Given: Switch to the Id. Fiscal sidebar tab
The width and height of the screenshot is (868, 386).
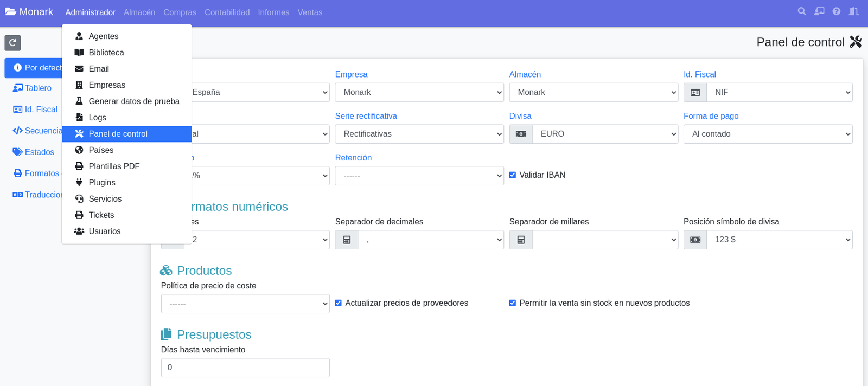Looking at the screenshot, I should tap(33, 110).
